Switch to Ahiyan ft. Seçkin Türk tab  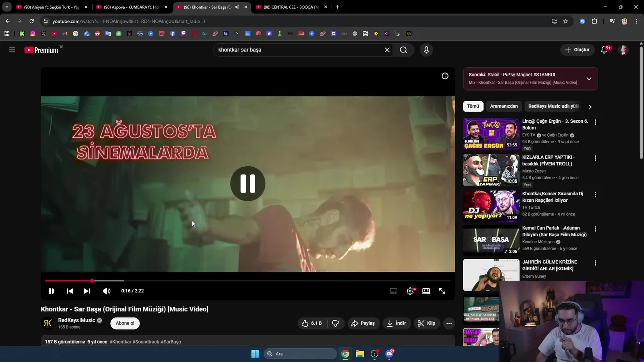point(52,7)
